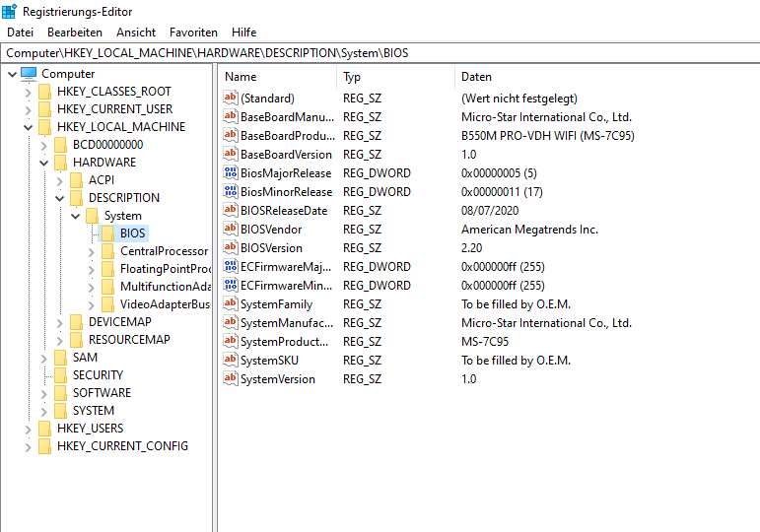Expand the HKEY_CURRENT_CONFIG hive
The image size is (760, 532).
point(29,446)
